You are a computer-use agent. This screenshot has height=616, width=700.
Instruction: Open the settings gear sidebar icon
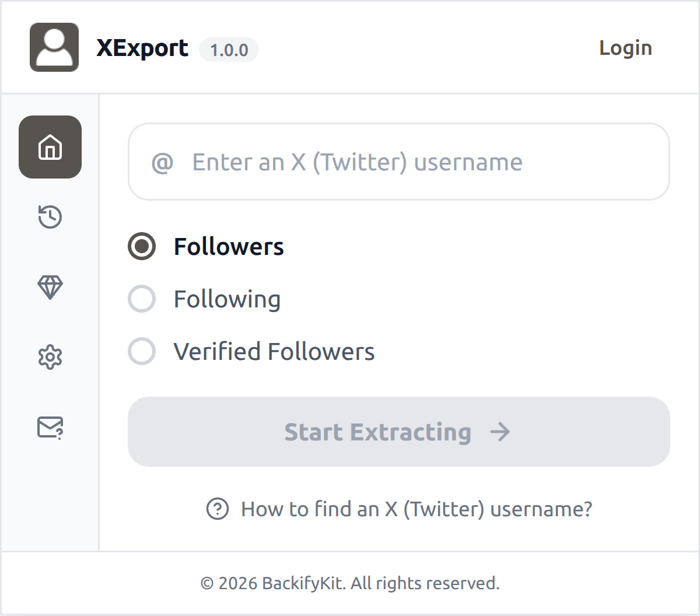coord(50,357)
